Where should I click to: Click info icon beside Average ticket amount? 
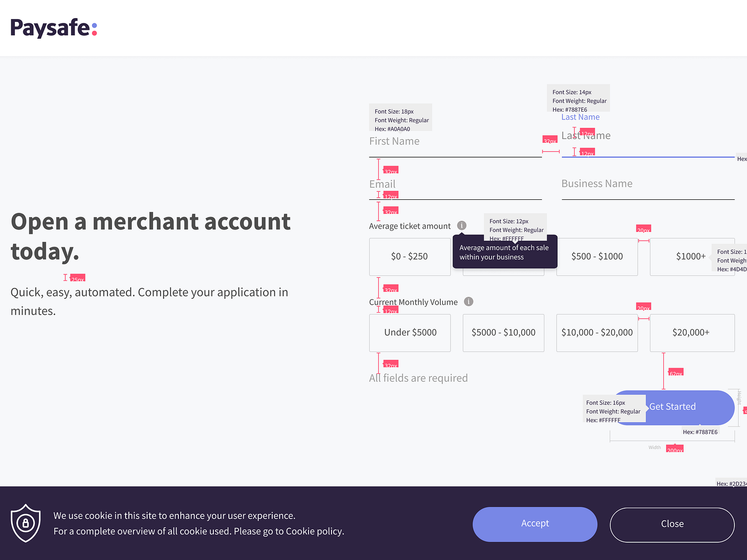pos(462,225)
